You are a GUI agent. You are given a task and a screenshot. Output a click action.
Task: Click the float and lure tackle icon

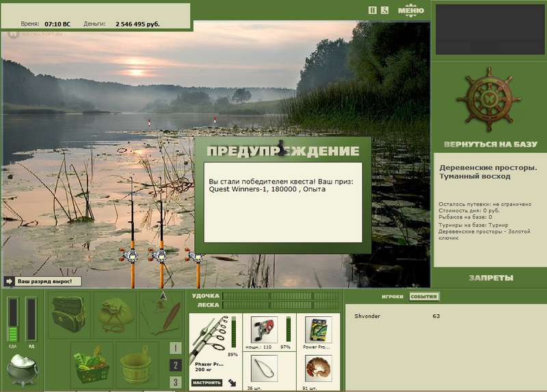(x=163, y=315)
